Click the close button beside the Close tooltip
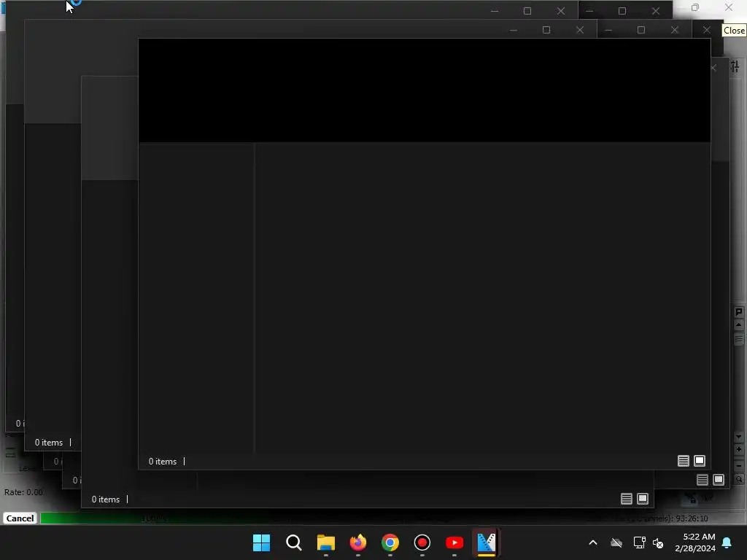The width and height of the screenshot is (747, 560). tap(706, 30)
